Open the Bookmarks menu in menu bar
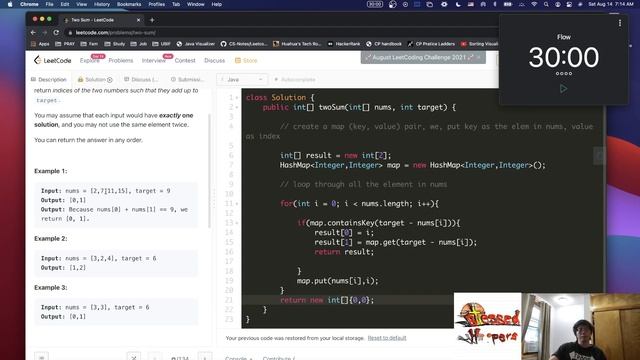 tap(129, 4)
